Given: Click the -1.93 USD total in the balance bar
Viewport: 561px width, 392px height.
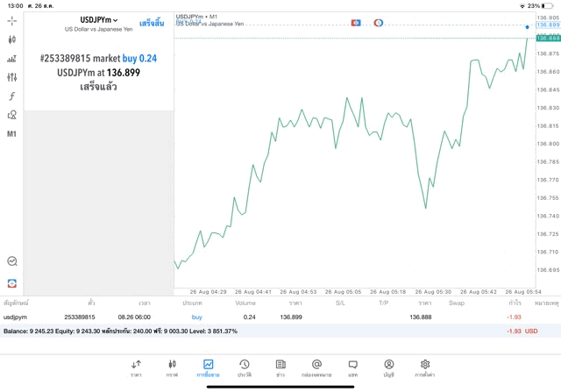Looking at the screenshot, I should [x=522, y=331].
